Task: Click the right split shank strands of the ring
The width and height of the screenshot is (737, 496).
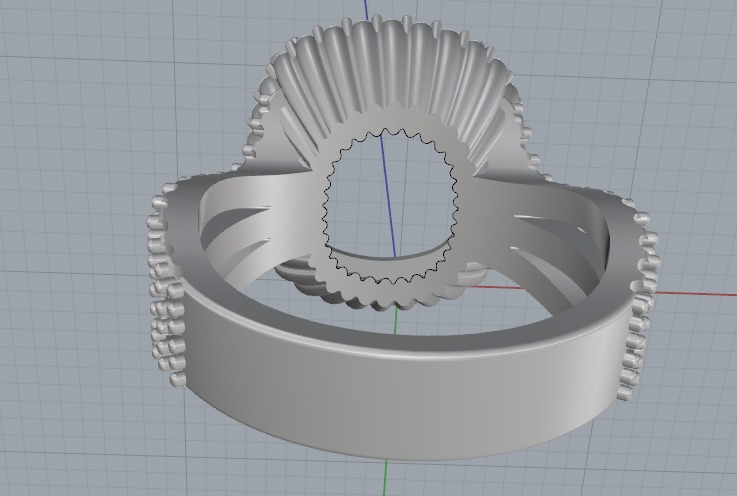Action: tap(541, 235)
